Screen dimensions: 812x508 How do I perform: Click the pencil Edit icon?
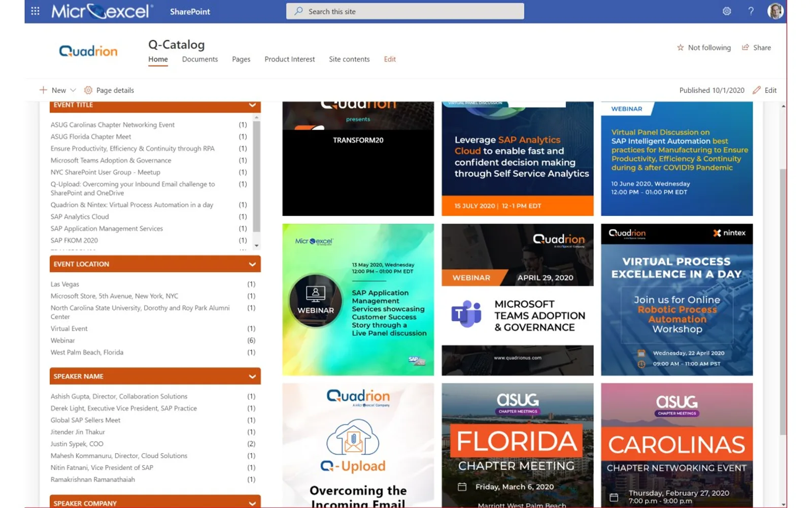(757, 90)
